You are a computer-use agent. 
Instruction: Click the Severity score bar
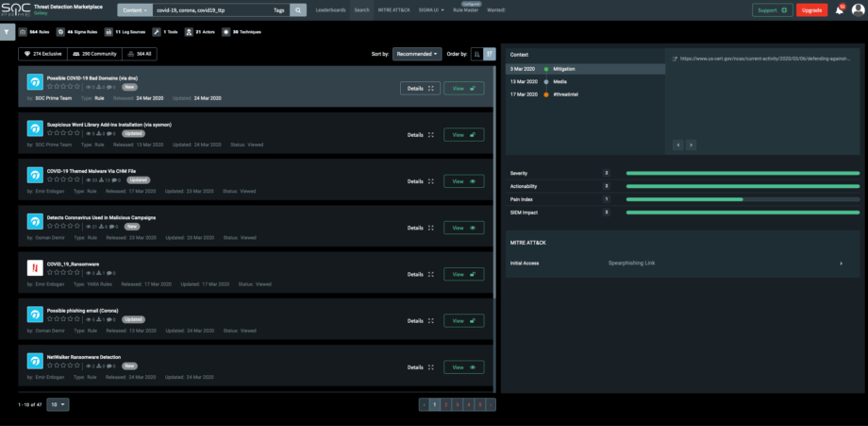[x=743, y=174]
